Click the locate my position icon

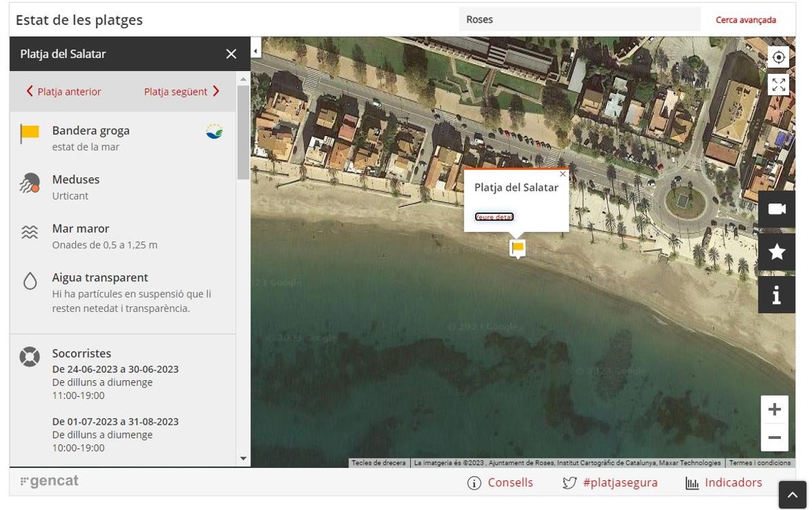click(x=778, y=57)
